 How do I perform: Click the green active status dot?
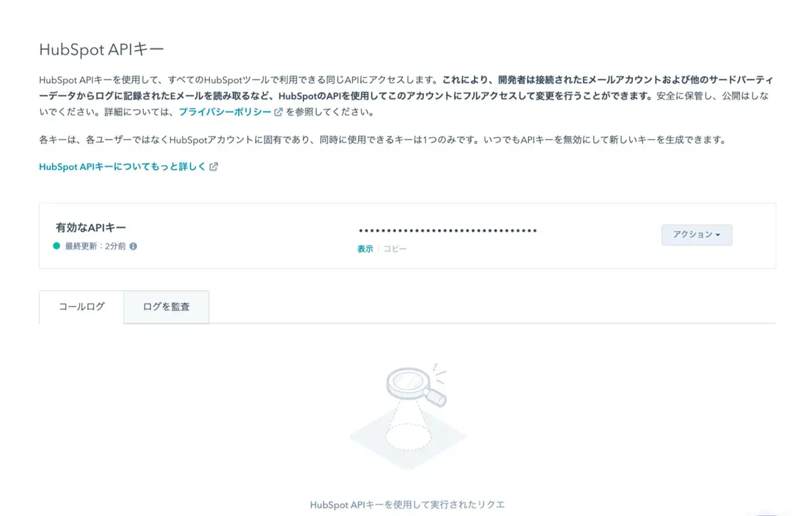(56, 246)
